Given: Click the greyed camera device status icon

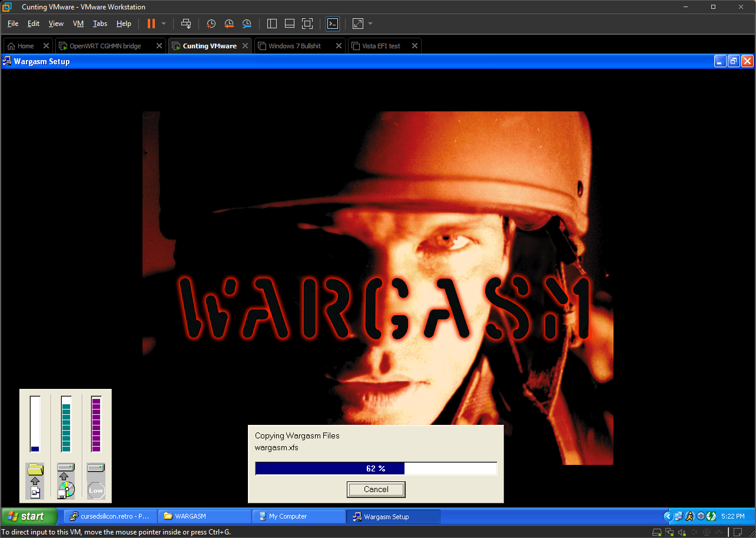Looking at the screenshot, I should pyautogui.click(x=706, y=532).
